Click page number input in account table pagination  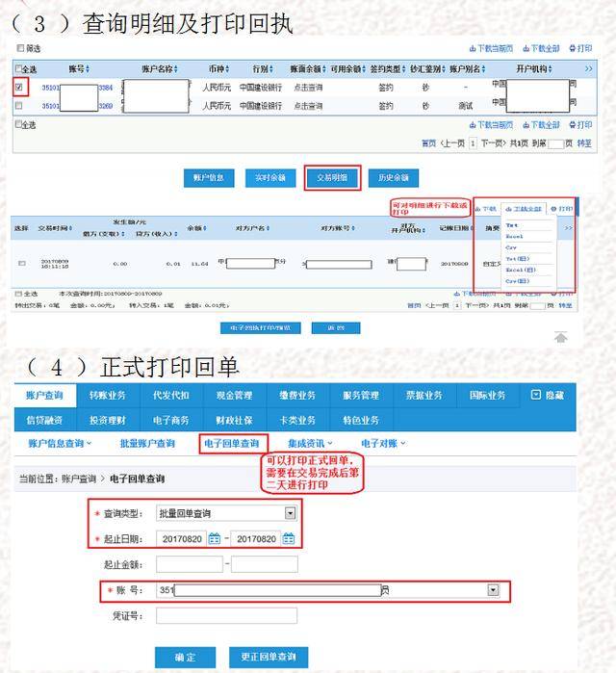coord(556,143)
